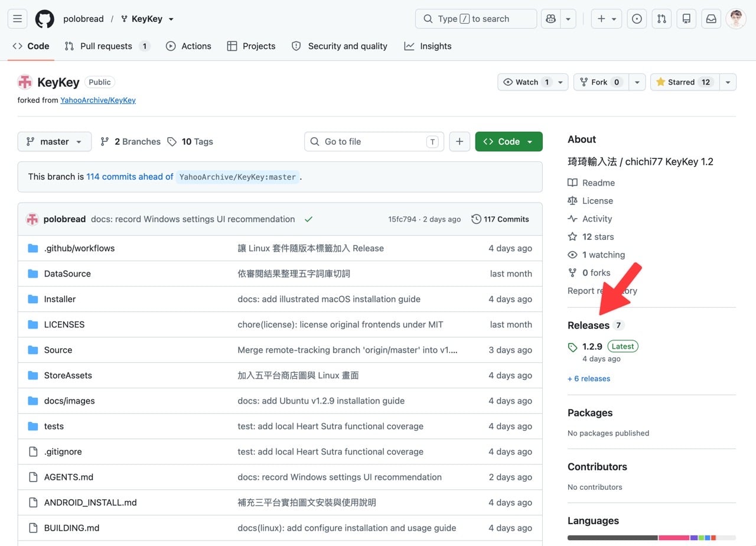The height and width of the screenshot is (546, 756).
Task: Click the StoreAssets folder icon
Action: 33,375
